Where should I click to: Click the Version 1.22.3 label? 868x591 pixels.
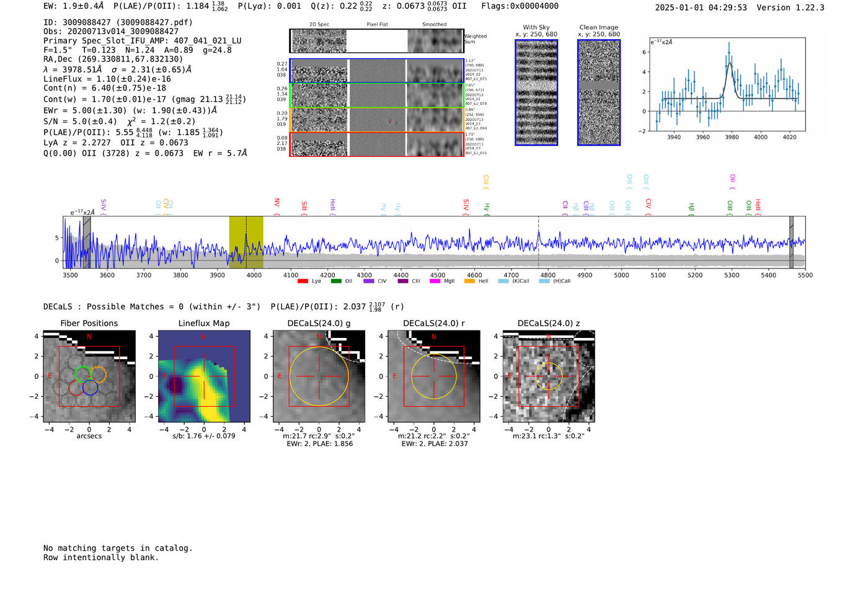790,7
